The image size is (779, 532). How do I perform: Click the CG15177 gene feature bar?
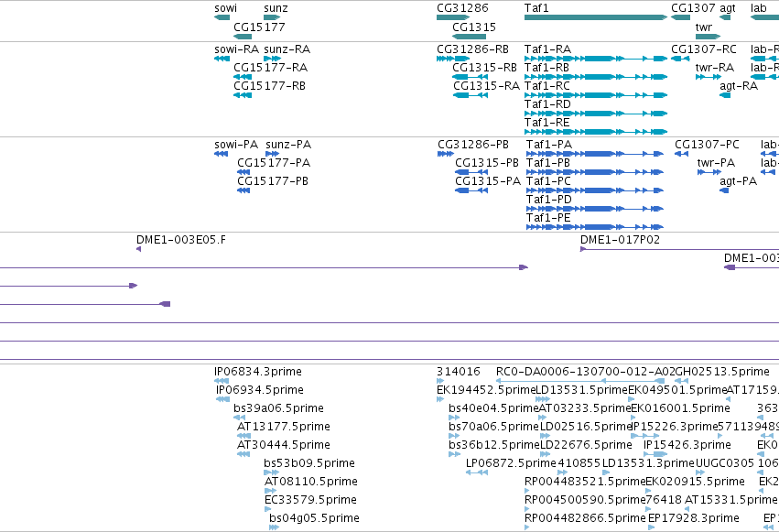coord(243,37)
